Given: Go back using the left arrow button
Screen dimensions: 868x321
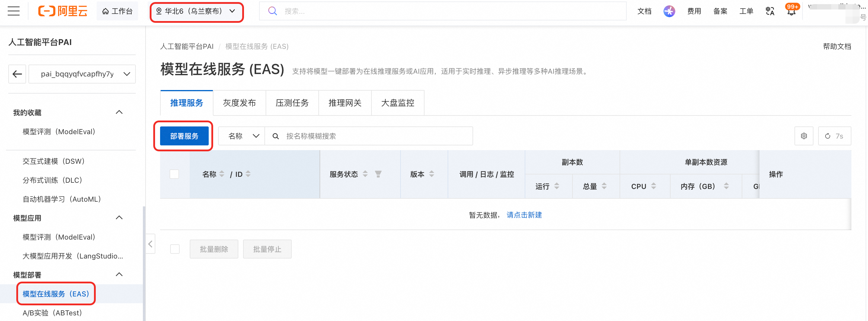Looking at the screenshot, I should (x=17, y=74).
